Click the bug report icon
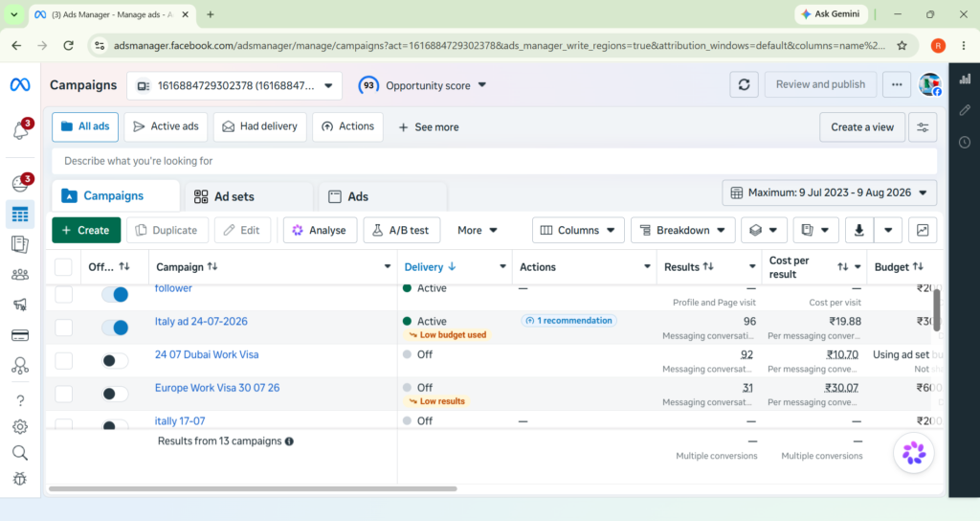Image resolution: width=980 pixels, height=521 pixels. click(20, 479)
